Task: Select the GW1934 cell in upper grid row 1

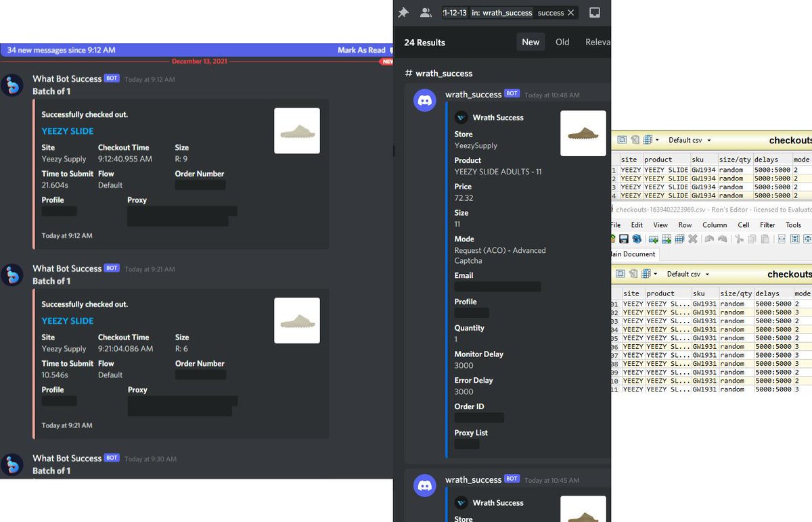Action: [704, 170]
